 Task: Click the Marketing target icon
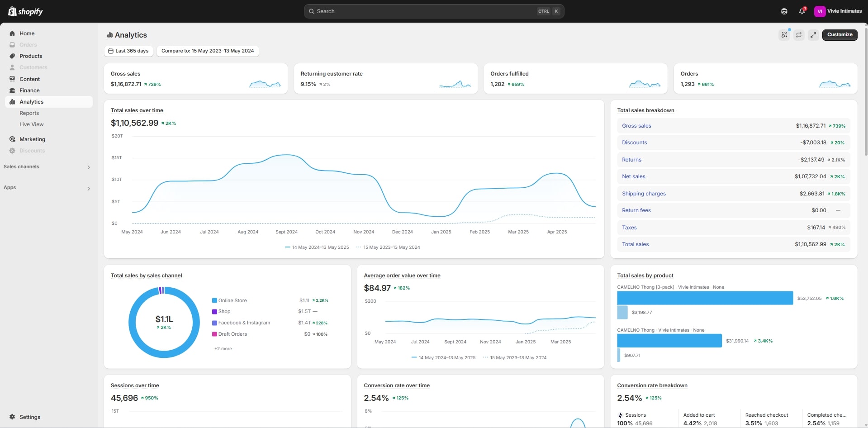click(x=12, y=139)
